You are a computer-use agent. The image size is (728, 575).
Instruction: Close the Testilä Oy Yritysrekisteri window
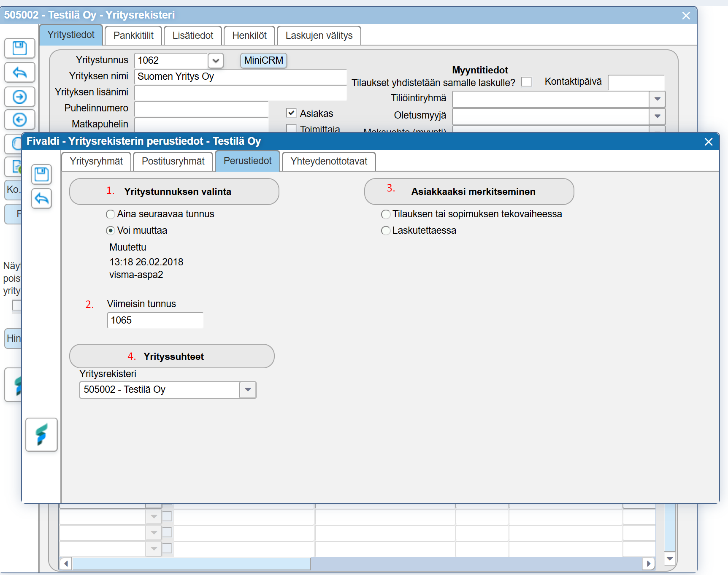[686, 16]
